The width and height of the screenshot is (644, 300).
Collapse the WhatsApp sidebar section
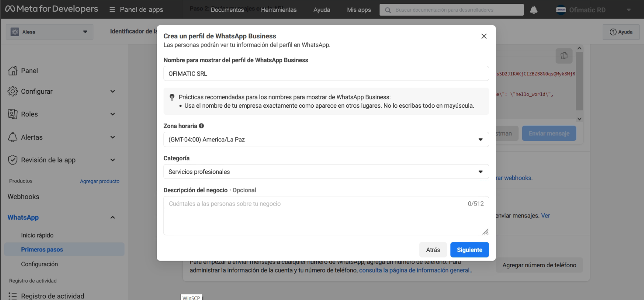pos(112,218)
